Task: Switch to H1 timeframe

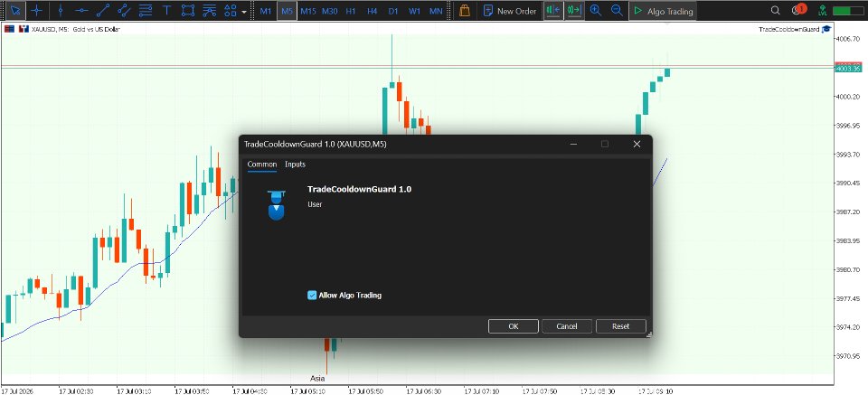Action: (x=351, y=11)
